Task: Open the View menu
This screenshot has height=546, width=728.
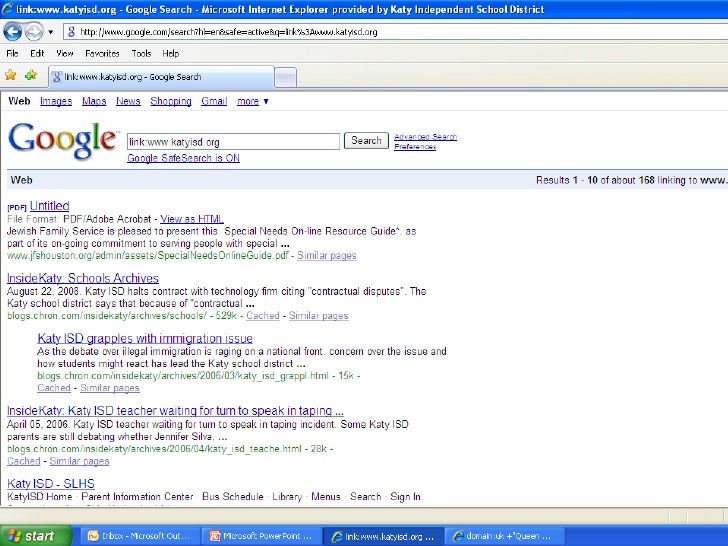Action: pos(65,53)
